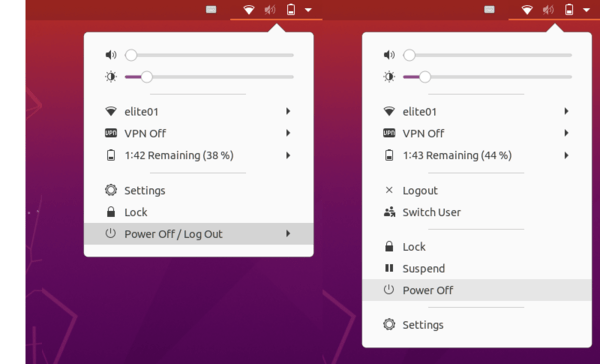600x364 pixels.
Task: Click Wi-Fi icon beside elite01 in left menu
Action: pyautogui.click(x=111, y=111)
